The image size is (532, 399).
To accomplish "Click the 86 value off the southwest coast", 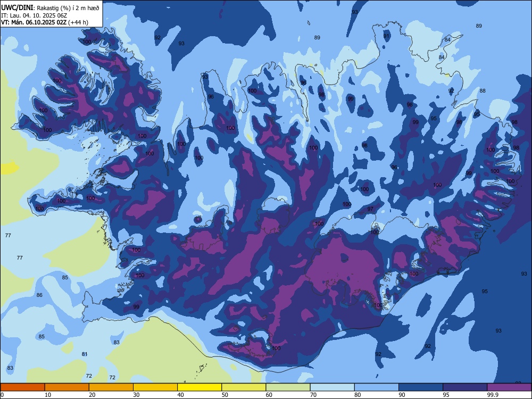I will (x=39, y=295).
